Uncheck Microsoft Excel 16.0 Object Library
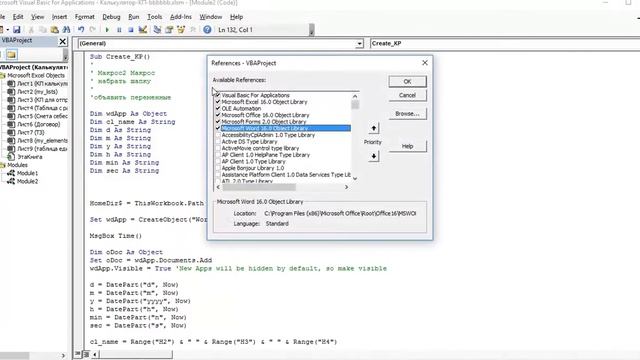Image resolution: width=640 pixels, height=360 pixels. tap(218, 102)
